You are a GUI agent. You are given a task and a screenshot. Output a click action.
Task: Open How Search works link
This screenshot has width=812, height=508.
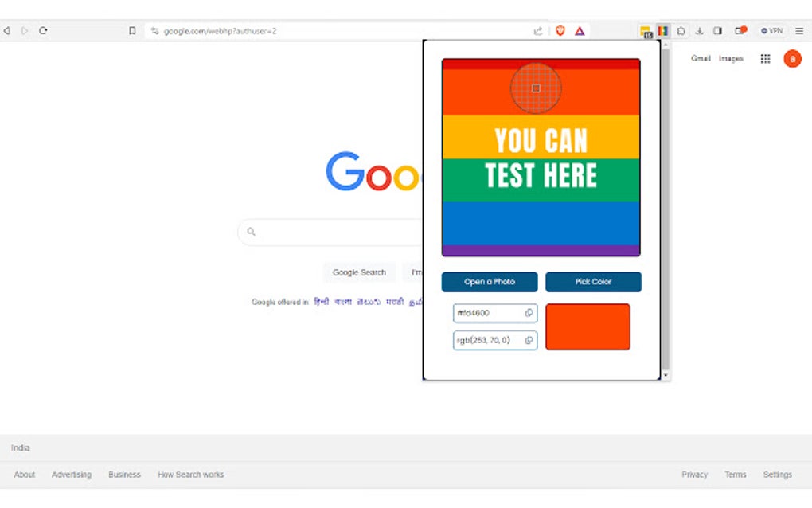point(190,475)
